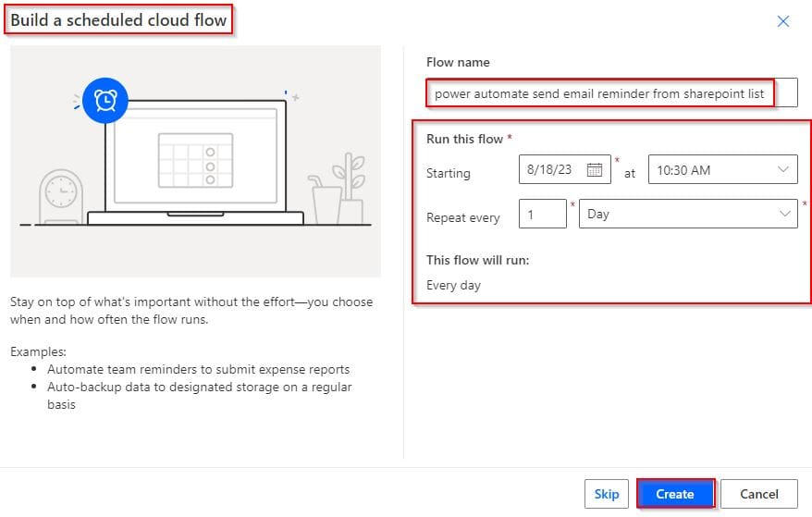812x517 pixels.
Task: Click the Create button
Action: click(x=675, y=494)
